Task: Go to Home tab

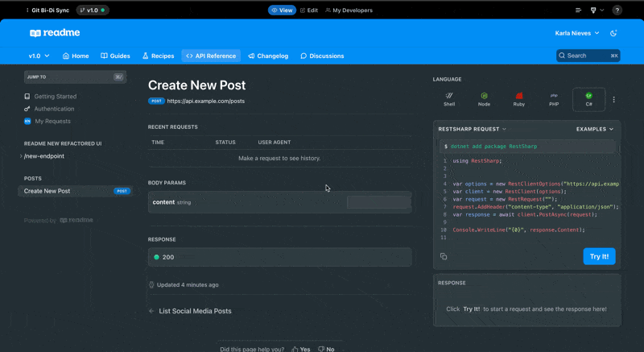Action: click(76, 56)
